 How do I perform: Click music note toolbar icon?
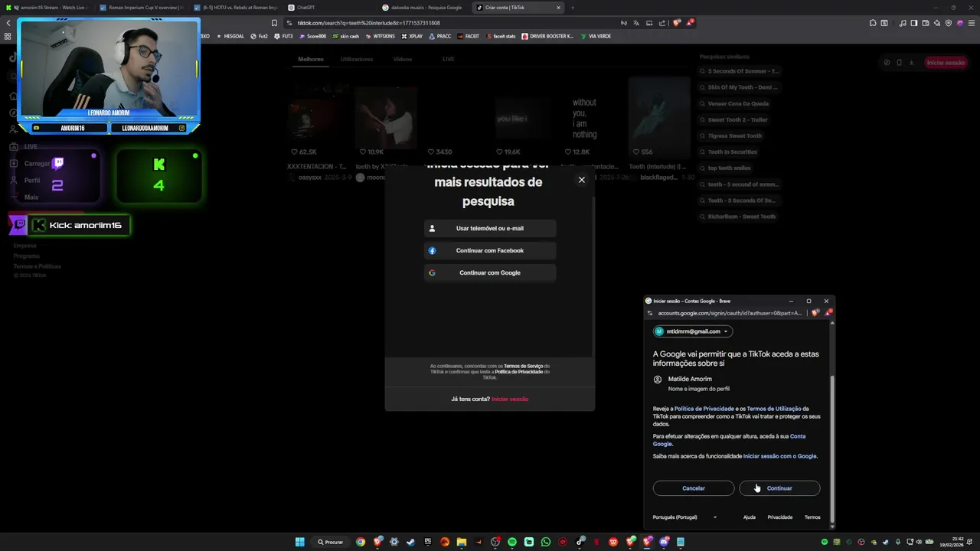903,23
